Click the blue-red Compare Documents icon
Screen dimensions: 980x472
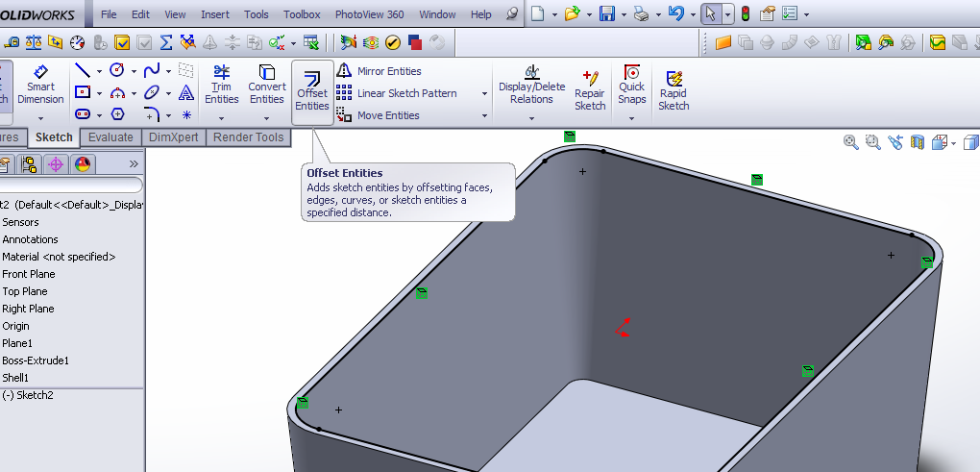click(414, 42)
